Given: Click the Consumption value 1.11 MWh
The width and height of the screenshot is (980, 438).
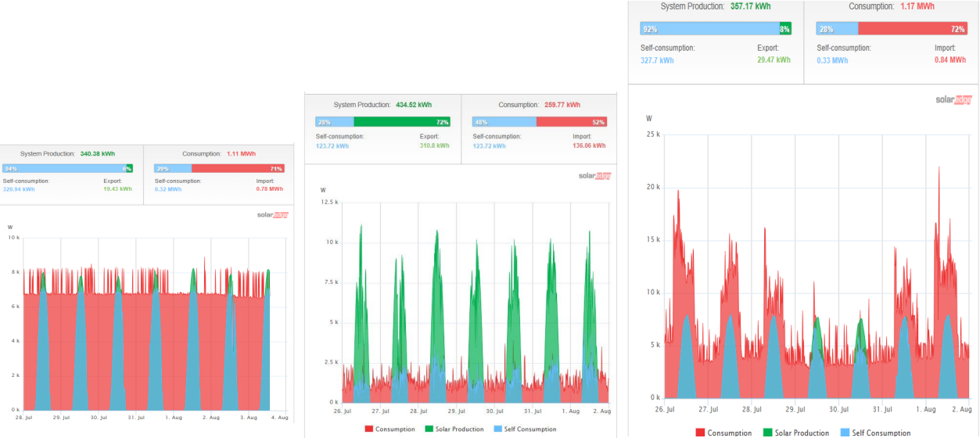Looking at the screenshot, I should point(241,154).
